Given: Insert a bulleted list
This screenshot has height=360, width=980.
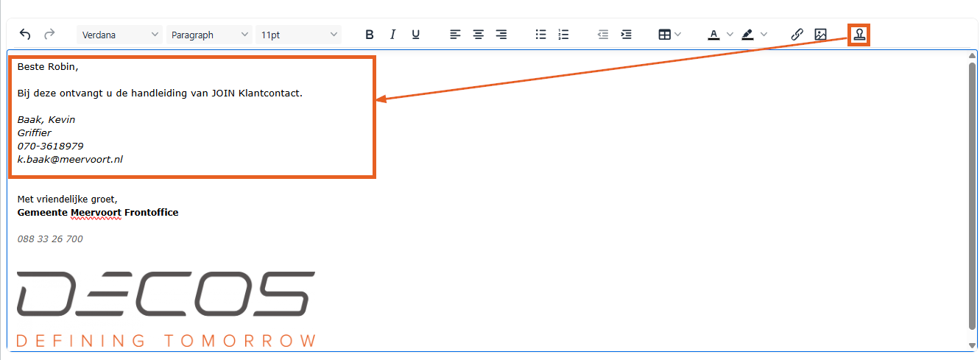Looking at the screenshot, I should pos(541,35).
